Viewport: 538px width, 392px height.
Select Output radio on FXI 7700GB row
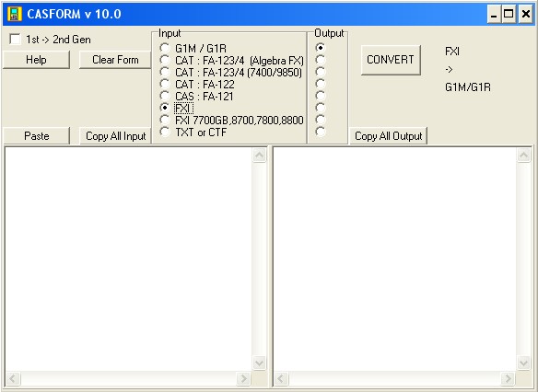[x=320, y=120]
